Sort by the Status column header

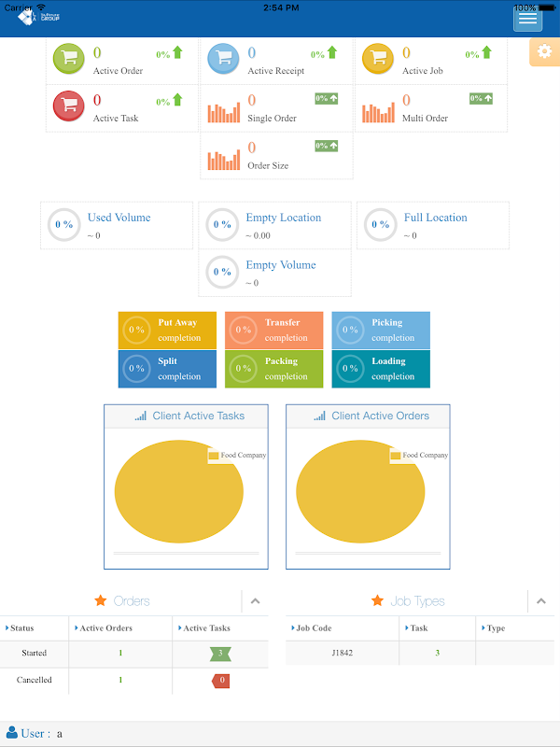35,627
